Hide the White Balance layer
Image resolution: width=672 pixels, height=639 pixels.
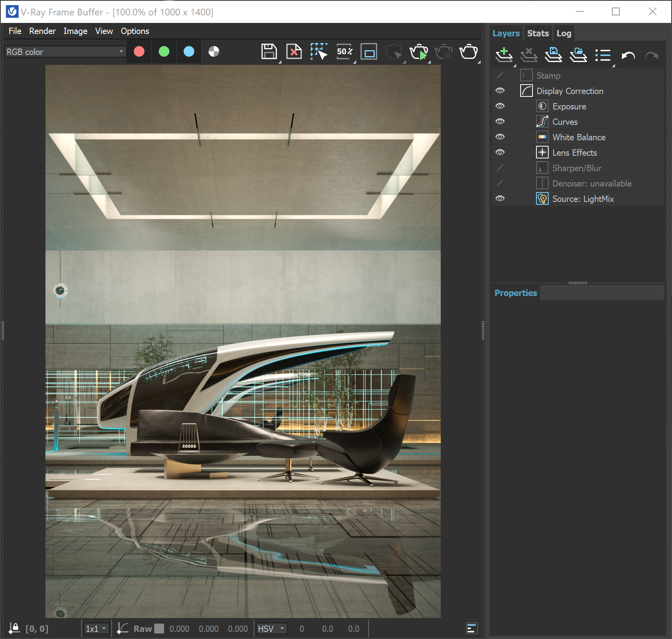500,137
